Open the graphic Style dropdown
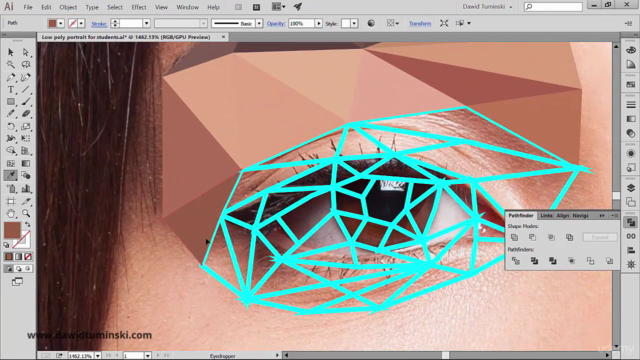This screenshot has height=360, width=640. [354, 23]
